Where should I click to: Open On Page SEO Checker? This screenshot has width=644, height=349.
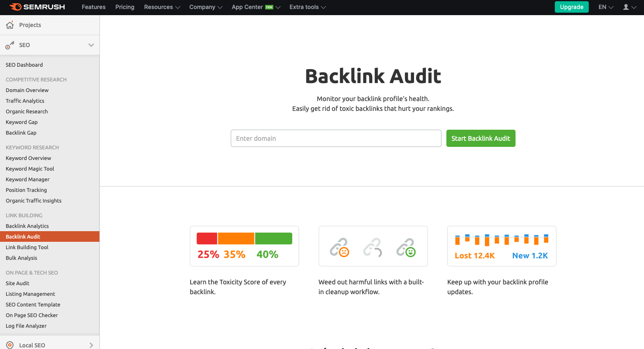pyautogui.click(x=32, y=315)
